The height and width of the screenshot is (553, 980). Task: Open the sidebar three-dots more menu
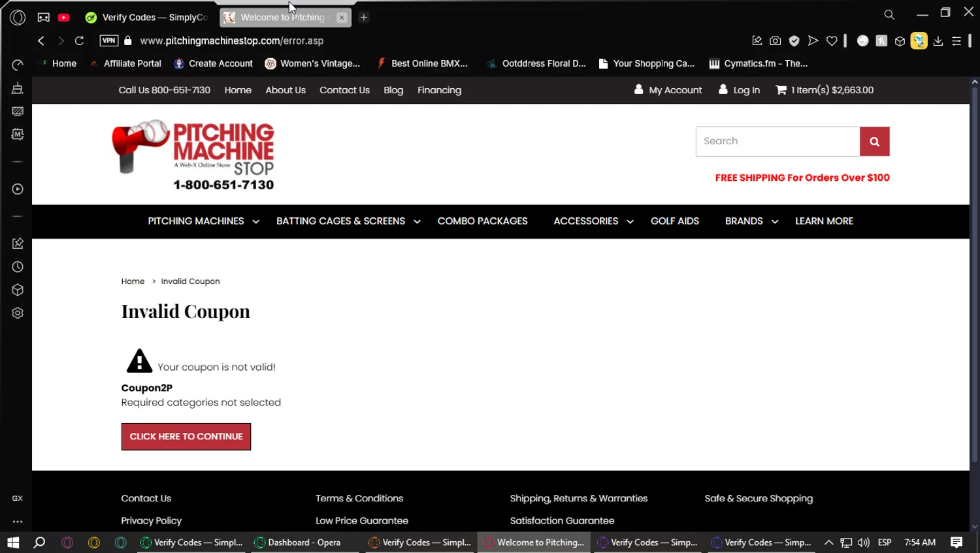coord(18,522)
